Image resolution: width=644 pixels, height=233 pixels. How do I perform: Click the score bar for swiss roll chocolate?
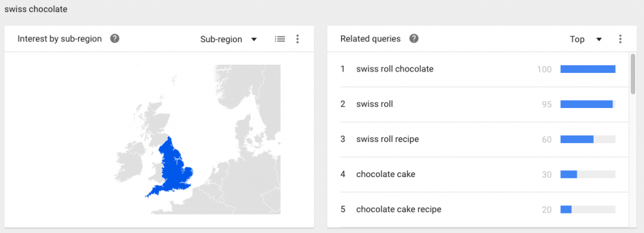point(588,69)
